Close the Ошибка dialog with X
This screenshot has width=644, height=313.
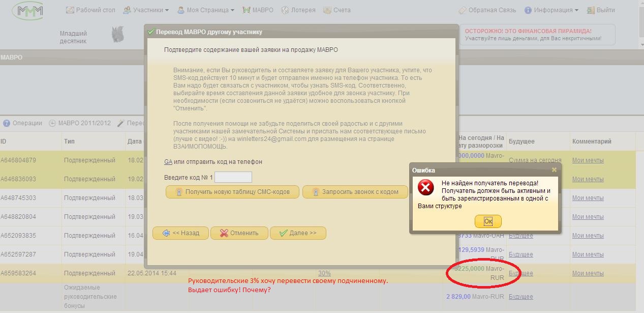pyautogui.click(x=554, y=170)
